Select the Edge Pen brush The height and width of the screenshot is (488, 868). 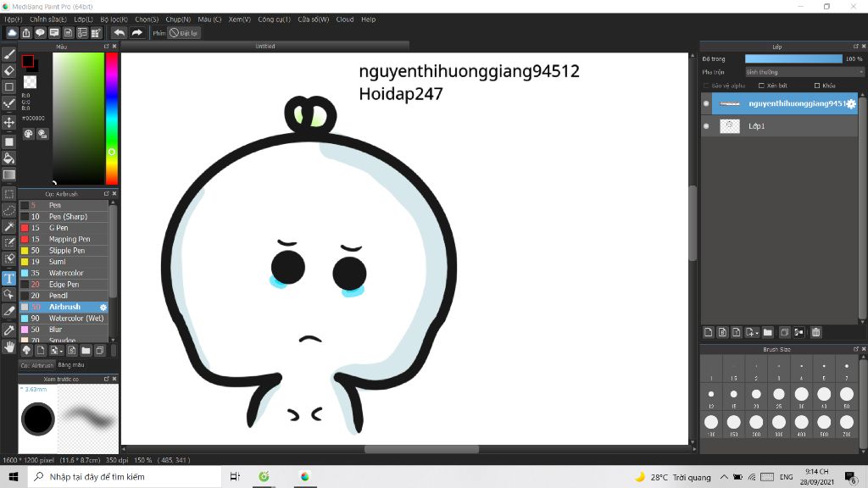[64, 285]
